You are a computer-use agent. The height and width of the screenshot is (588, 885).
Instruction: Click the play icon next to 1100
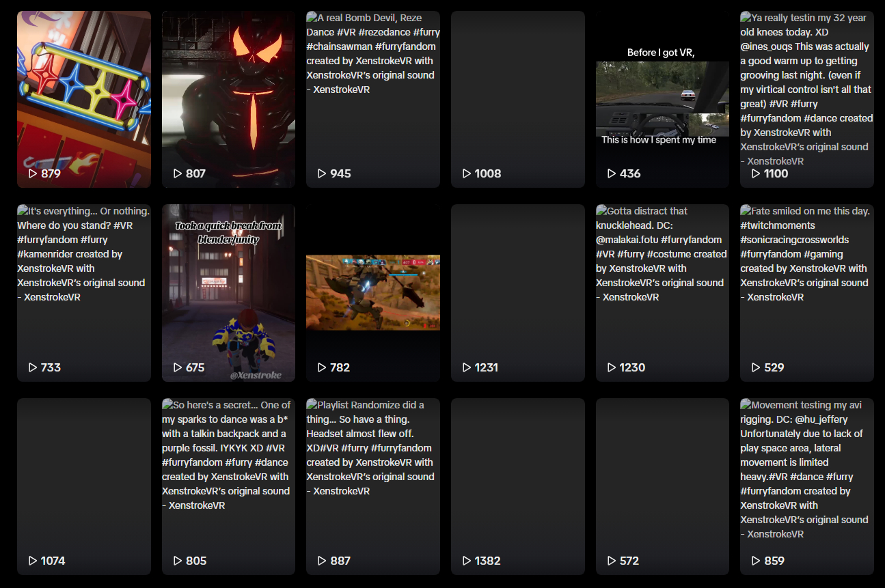coord(756,173)
